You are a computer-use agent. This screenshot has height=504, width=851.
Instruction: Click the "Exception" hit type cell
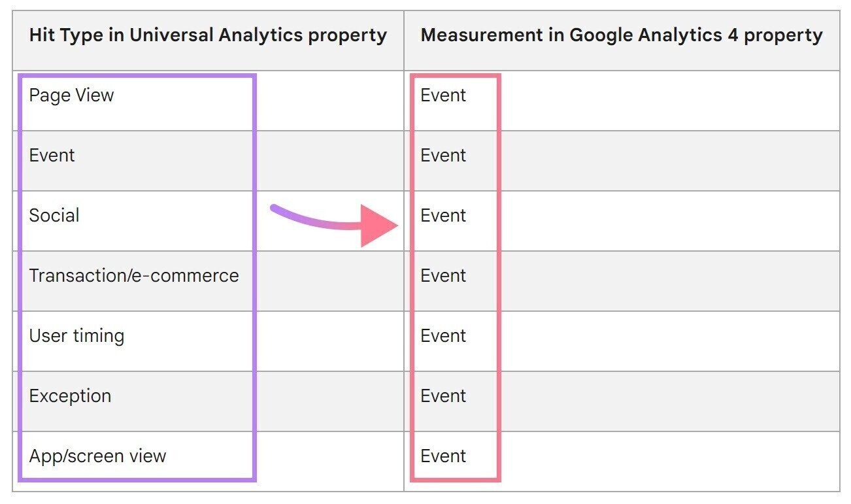click(x=70, y=396)
